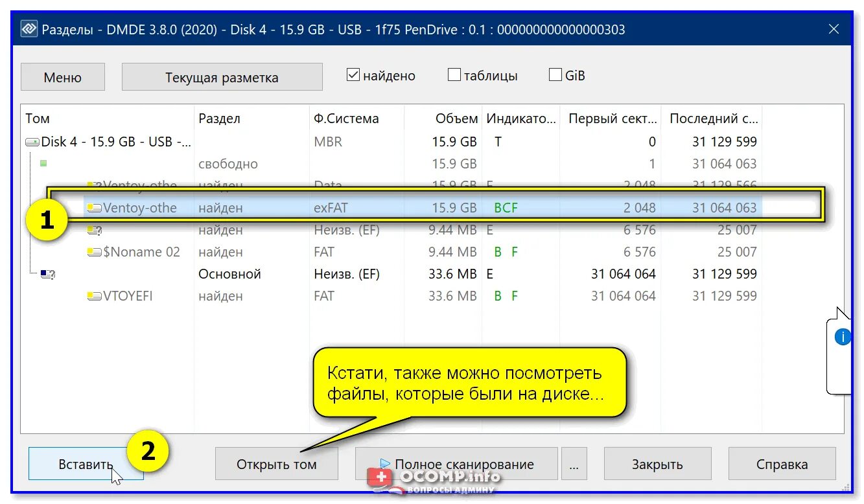
Task: Select the Disk 4 drive icon
Action: coord(32,142)
